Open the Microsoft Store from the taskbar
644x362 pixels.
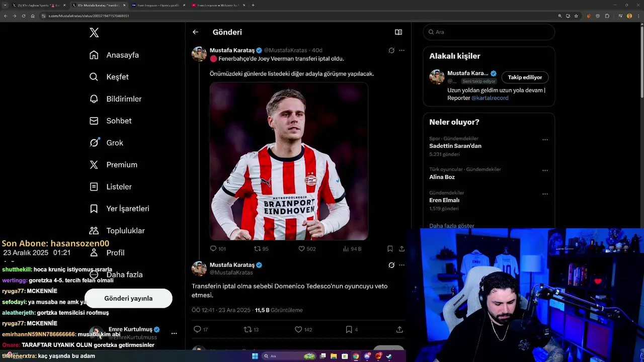click(345, 356)
